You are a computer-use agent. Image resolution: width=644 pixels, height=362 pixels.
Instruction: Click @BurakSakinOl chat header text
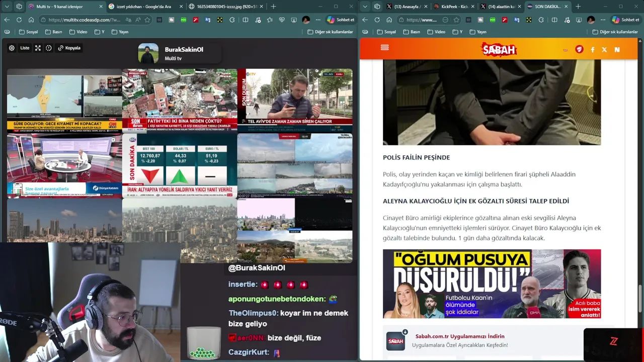click(x=257, y=268)
